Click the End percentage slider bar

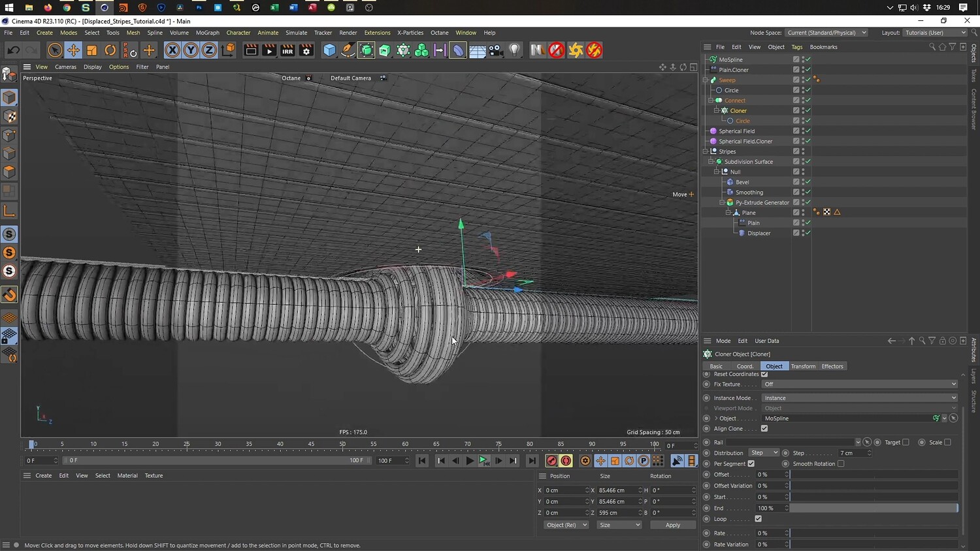point(874,508)
